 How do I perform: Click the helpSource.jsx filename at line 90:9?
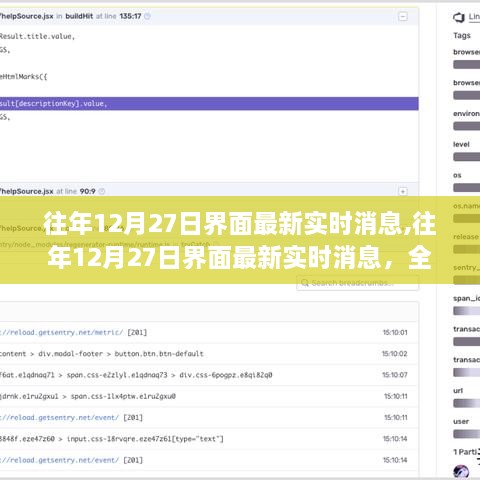(27, 191)
